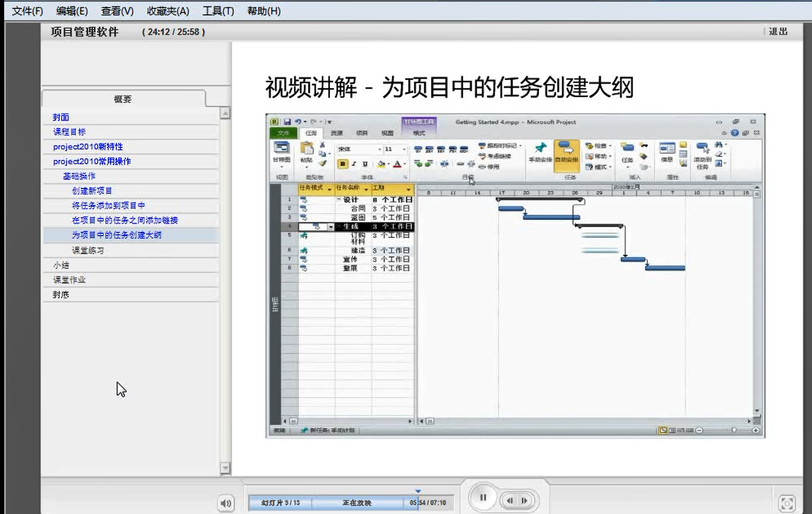This screenshot has width=812, height=514.
Task: Click the 手动安排 pushpin icon
Action: [540, 152]
